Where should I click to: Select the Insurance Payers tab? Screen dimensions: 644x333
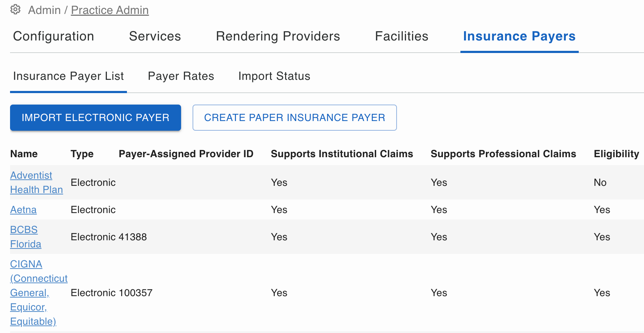tap(519, 36)
